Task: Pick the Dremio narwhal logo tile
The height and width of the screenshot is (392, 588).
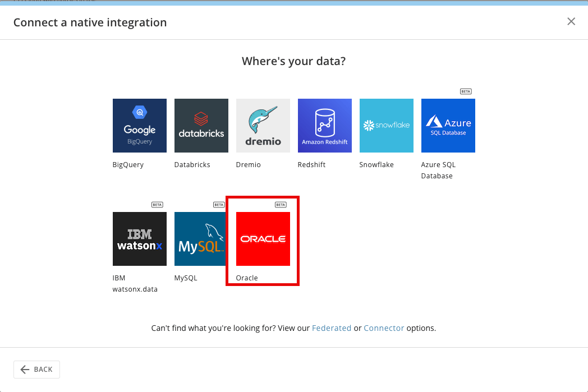Action: [x=263, y=126]
